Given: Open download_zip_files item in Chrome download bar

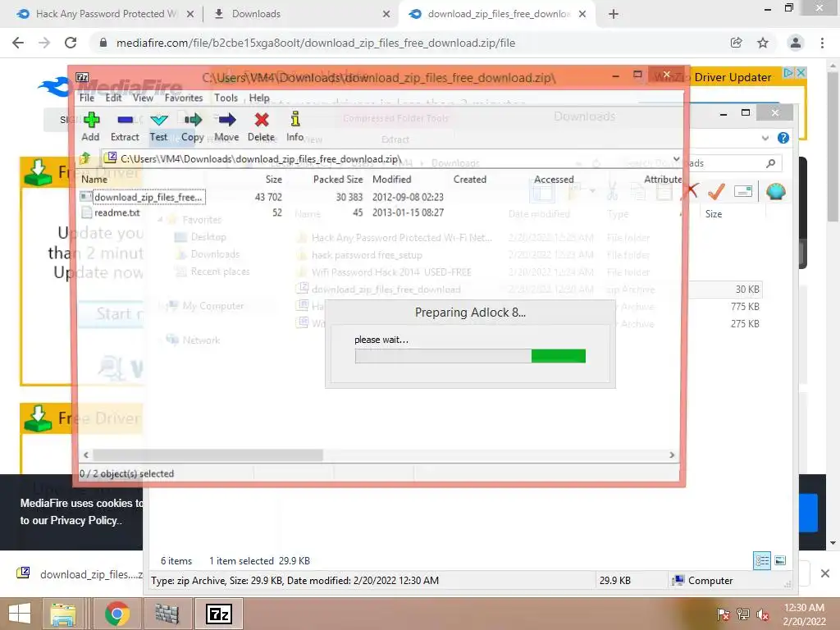Looking at the screenshot, I should pyautogui.click(x=80, y=573).
